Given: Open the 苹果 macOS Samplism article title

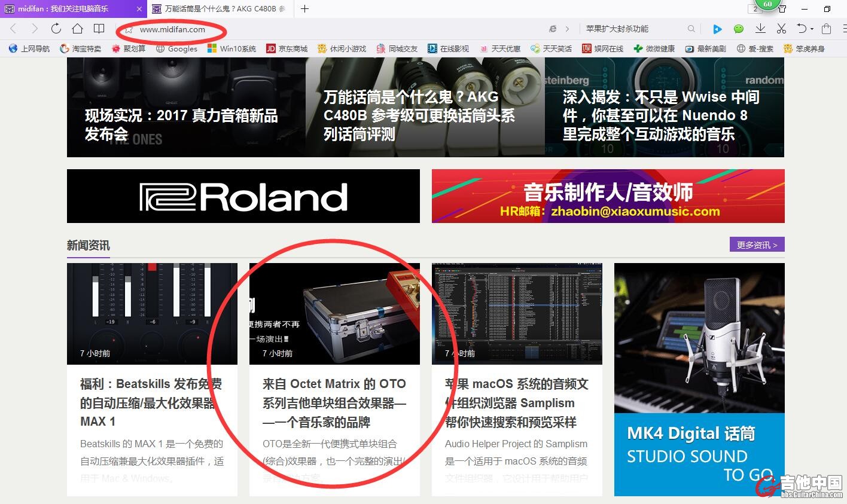Looking at the screenshot, I should click(x=517, y=402).
